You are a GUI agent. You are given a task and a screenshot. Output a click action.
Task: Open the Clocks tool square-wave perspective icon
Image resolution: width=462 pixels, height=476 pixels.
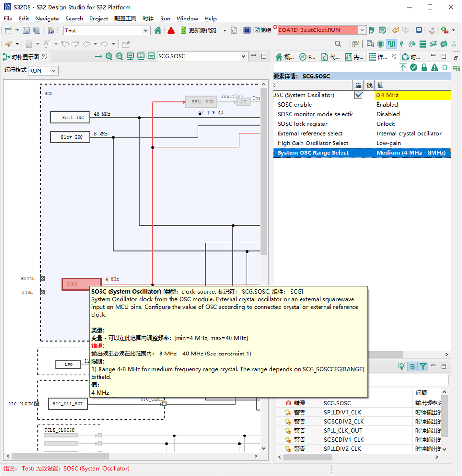tap(392, 44)
